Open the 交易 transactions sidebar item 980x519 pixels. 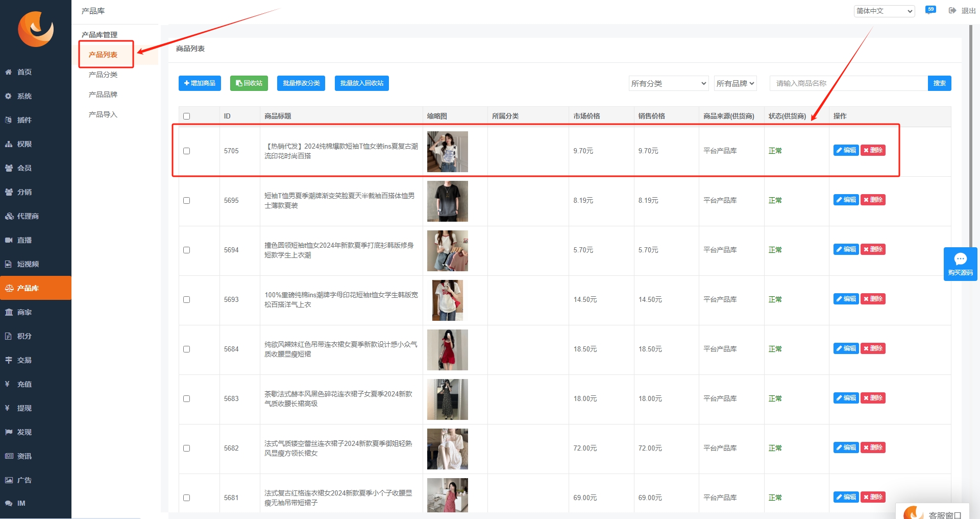coord(36,360)
